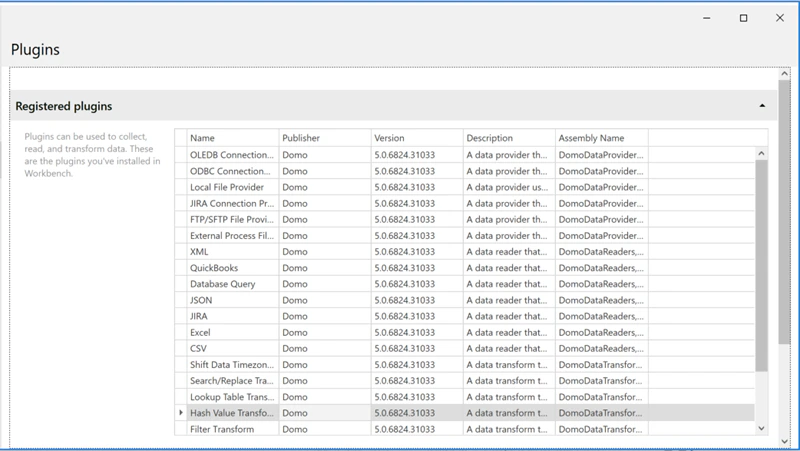Click the publisher cell for JSON
The image size is (800, 451).
[325, 300]
